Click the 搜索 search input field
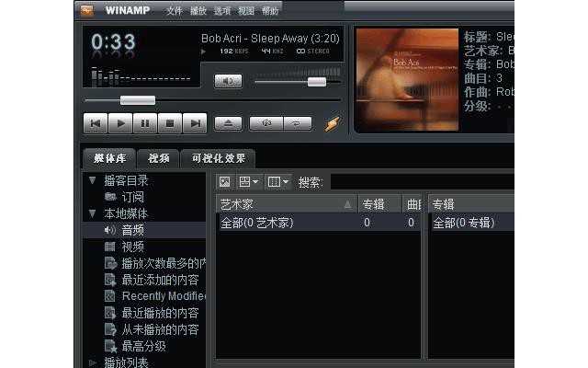This screenshot has height=368, width=588. [423, 182]
